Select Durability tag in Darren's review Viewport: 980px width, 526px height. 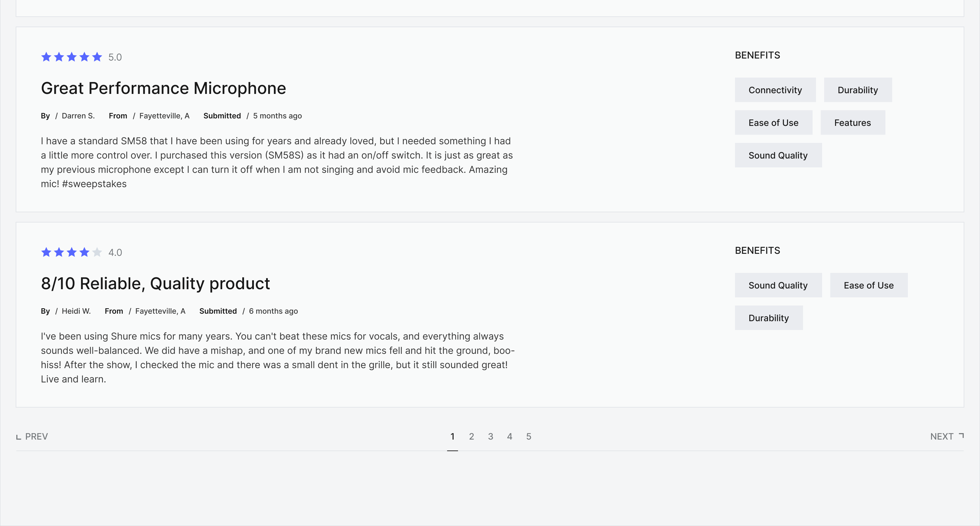857,90
